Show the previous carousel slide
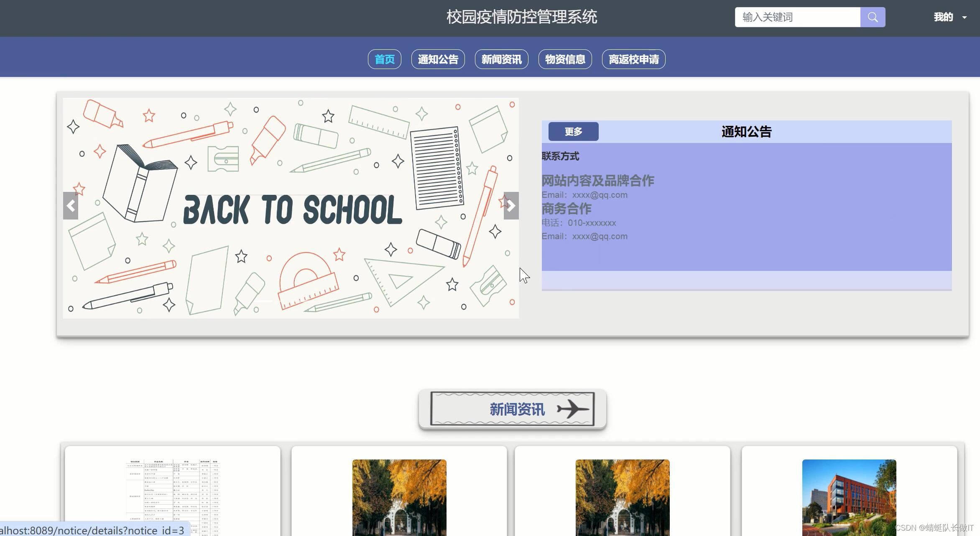980x536 pixels. [71, 206]
